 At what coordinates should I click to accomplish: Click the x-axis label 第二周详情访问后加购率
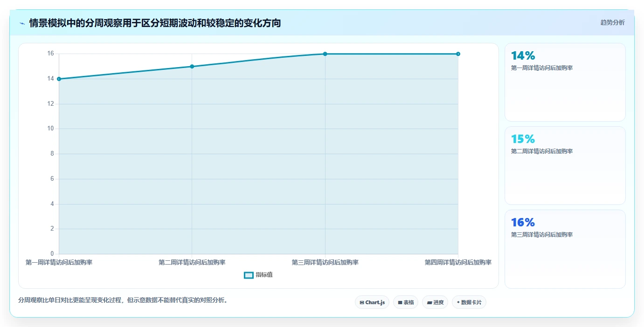[x=192, y=262]
